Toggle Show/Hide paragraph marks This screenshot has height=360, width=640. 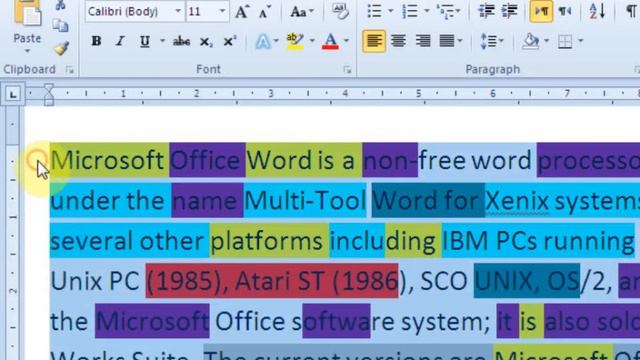click(x=631, y=11)
